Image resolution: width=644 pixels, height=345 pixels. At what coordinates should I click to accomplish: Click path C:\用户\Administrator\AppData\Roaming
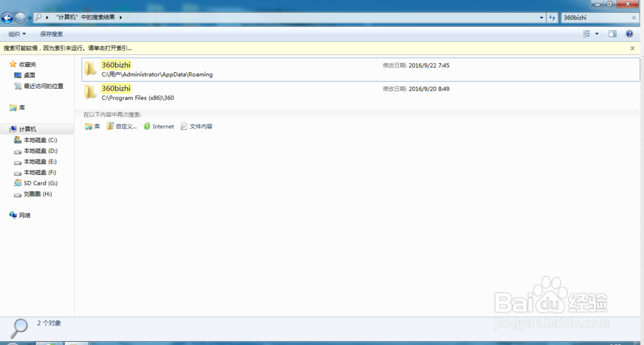pos(157,75)
